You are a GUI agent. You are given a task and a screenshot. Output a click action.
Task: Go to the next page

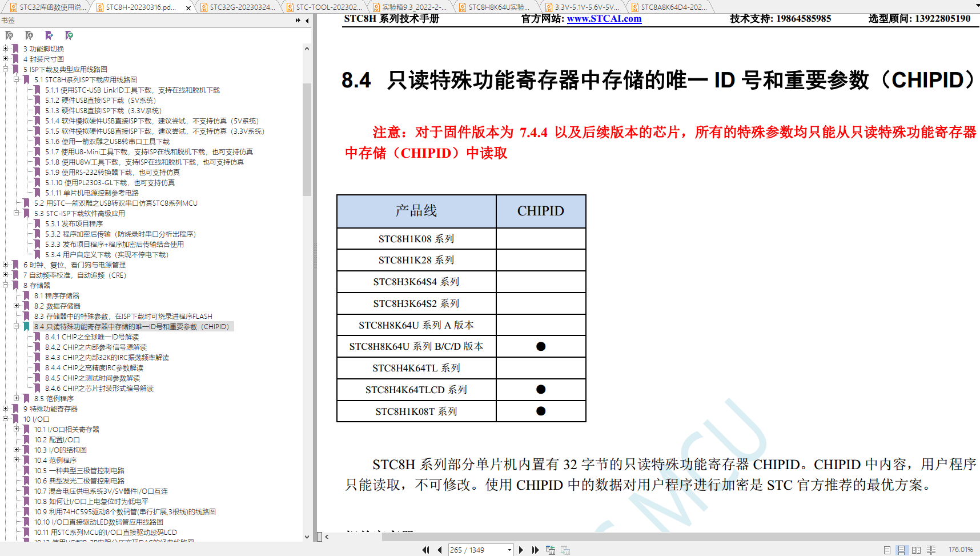point(521,550)
